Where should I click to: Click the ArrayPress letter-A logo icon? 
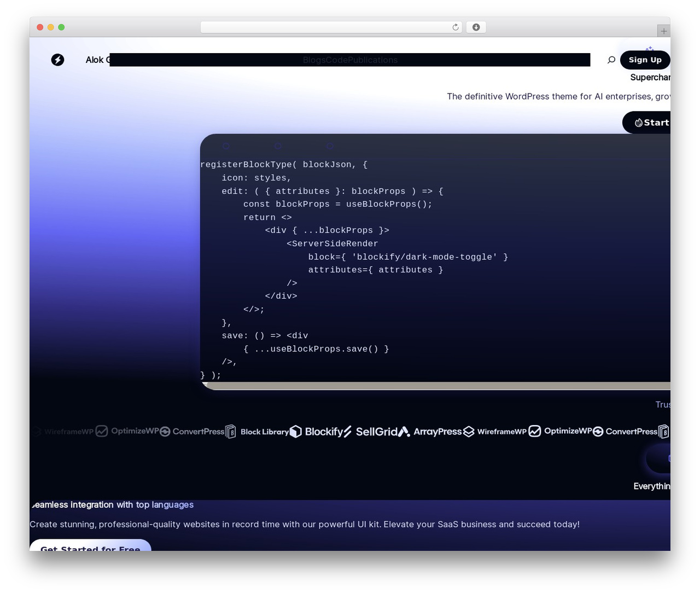point(404,432)
